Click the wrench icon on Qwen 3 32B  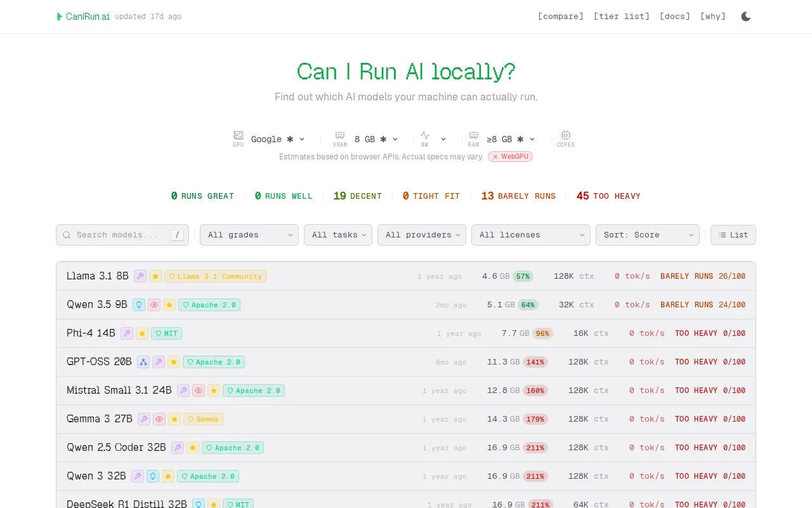138,476
